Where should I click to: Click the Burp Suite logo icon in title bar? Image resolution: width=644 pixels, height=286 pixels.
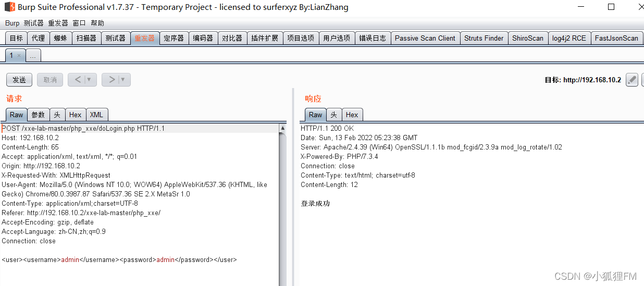pyautogui.click(x=10, y=7)
